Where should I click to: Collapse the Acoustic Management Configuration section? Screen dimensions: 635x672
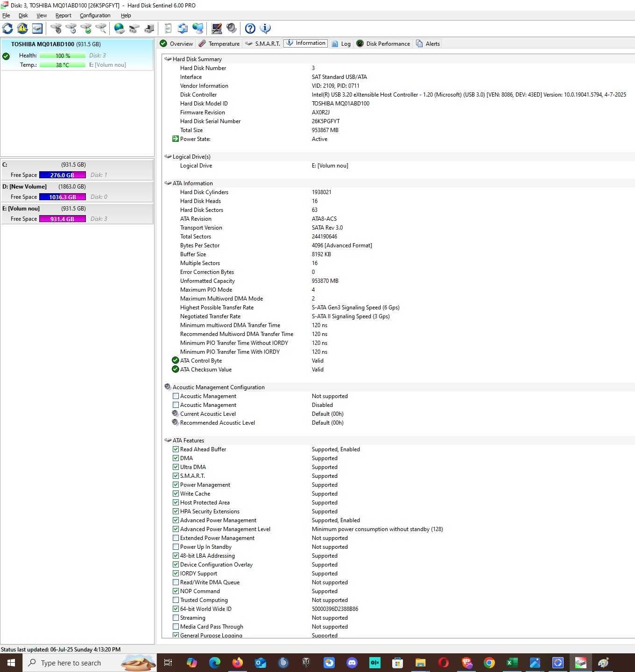[x=168, y=387]
